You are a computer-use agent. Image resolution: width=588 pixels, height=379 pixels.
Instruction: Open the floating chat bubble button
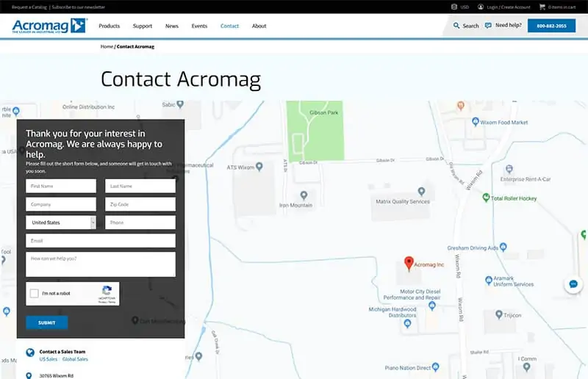point(573,284)
